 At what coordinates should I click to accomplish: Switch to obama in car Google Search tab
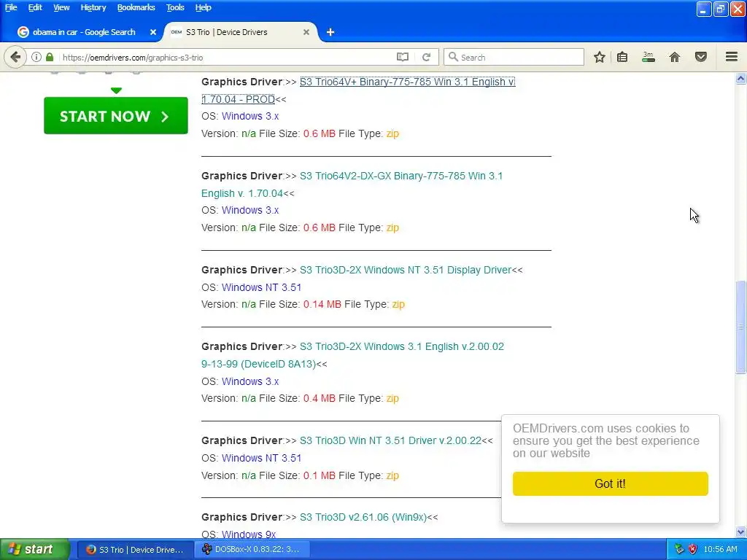tap(83, 32)
